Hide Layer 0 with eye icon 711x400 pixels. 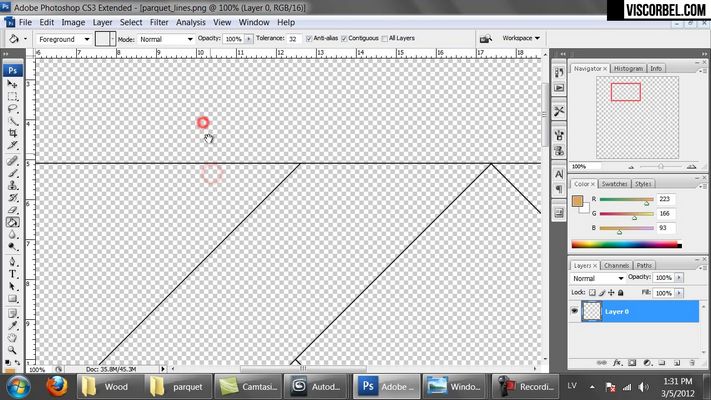click(x=575, y=311)
